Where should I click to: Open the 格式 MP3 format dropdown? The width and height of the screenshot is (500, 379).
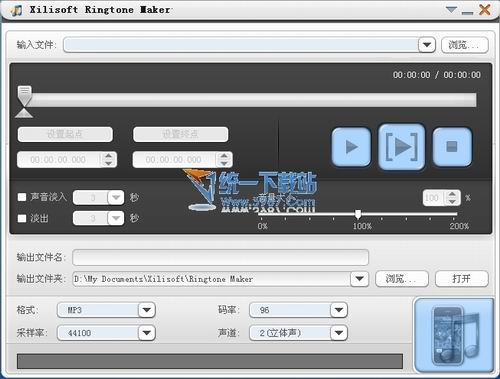(x=147, y=310)
